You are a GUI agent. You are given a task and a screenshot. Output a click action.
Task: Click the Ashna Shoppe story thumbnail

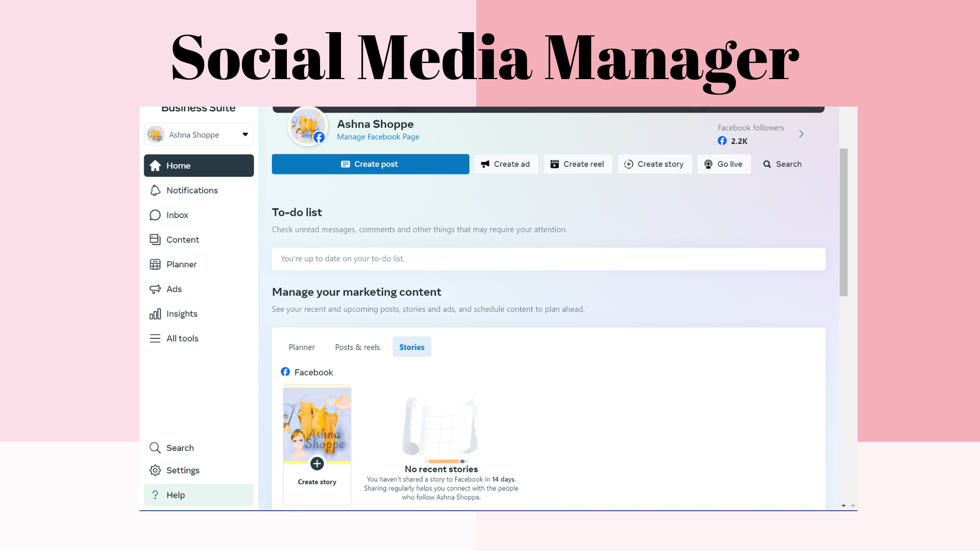(x=317, y=424)
